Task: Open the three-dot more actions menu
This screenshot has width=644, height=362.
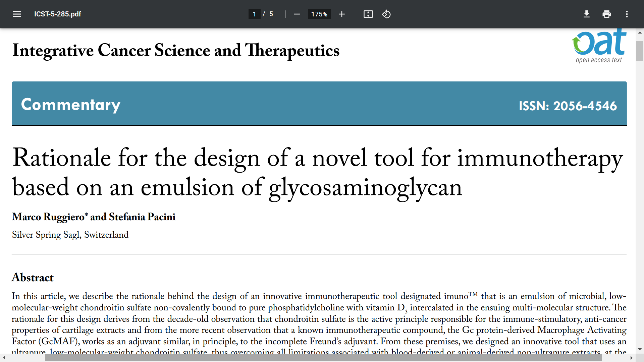Action: coord(627,14)
